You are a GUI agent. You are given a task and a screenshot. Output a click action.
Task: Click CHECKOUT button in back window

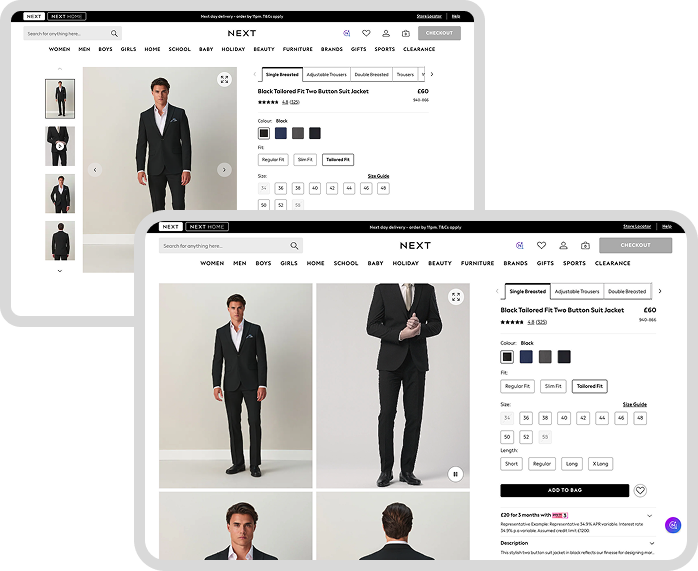pos(439,33)
